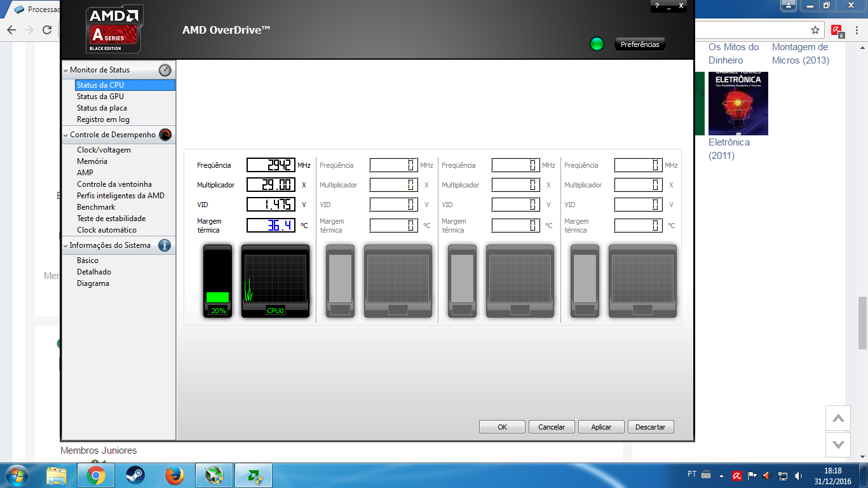The image size is (868, 488).
Task: Open Google Chrome from the taskbar
Action: 96,475
